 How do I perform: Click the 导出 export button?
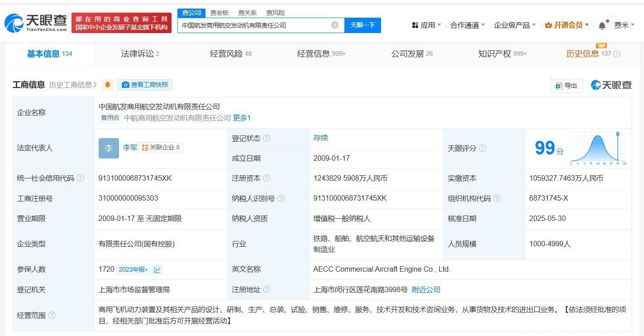(566, 86)
